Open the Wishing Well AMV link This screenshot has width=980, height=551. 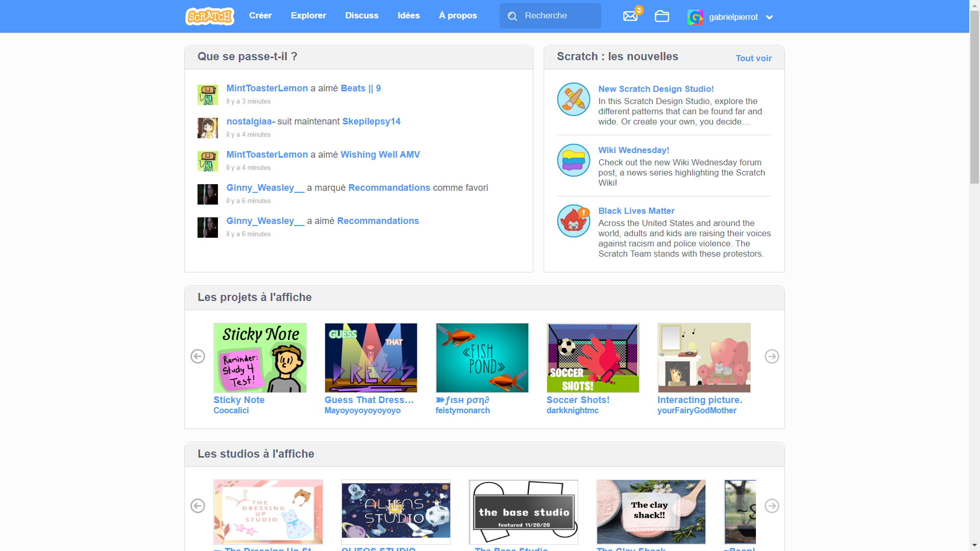pyautogui.click(x=380, y=155)
